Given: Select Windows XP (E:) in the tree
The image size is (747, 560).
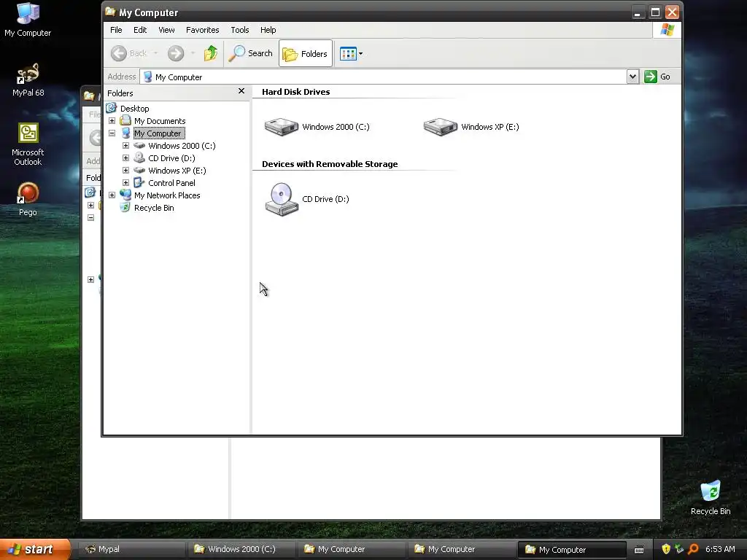Looking at the screenshot, I should [177, 171].
